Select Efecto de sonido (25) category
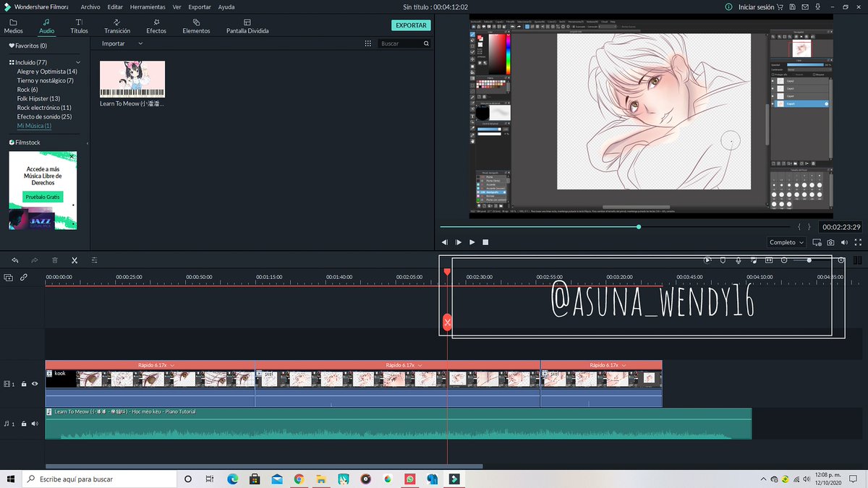 tap(44, 116)
